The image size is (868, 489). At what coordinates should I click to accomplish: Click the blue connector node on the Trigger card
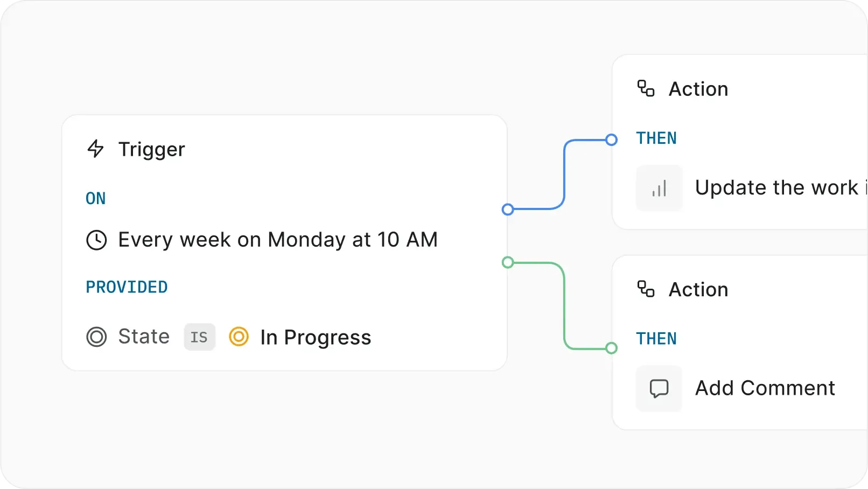pyautogui.click(x=507, y=210)
